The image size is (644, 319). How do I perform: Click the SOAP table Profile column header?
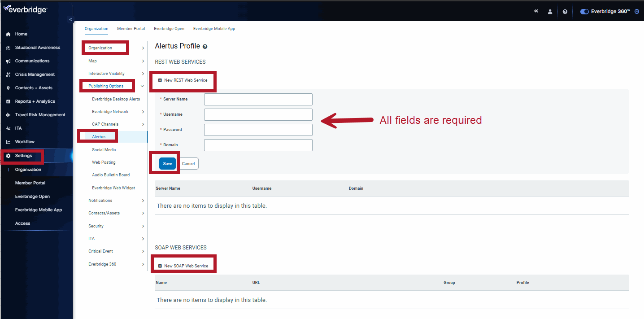pyautogui.click(x=523, y=283)
